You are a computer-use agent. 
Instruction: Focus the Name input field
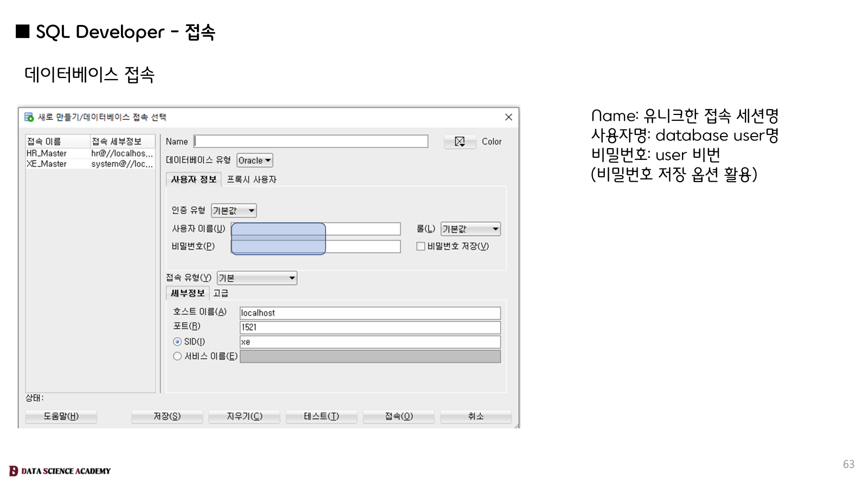[311, 142]
